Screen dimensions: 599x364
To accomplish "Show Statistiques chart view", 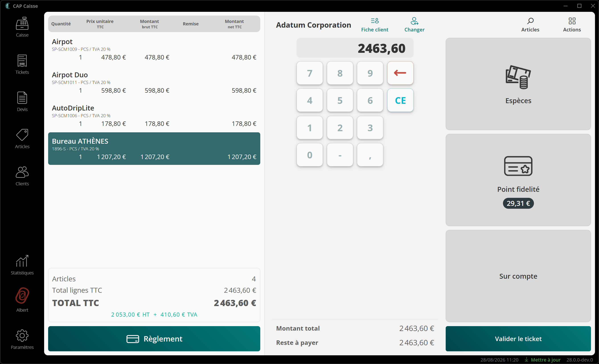I will point(22,265).
